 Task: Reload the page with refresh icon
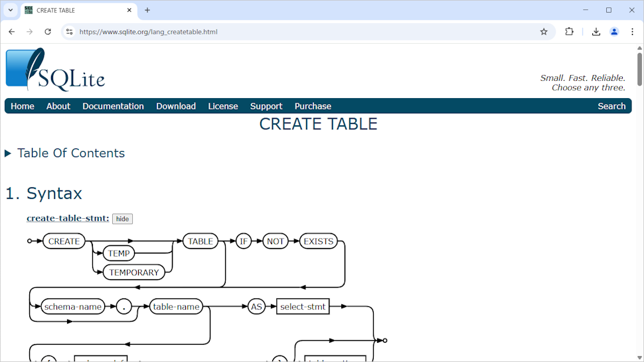[48, 32]
